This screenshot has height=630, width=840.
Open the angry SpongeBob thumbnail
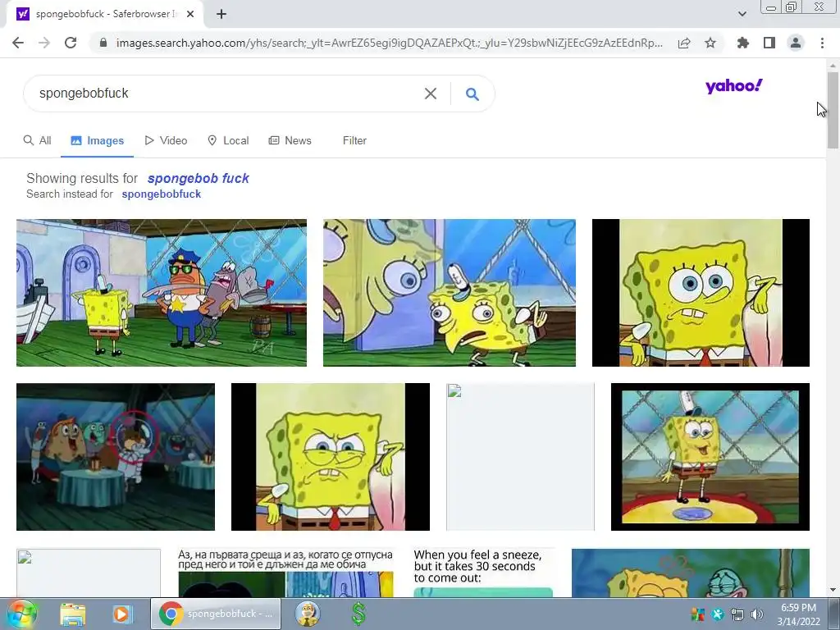[x=331, y=456]
